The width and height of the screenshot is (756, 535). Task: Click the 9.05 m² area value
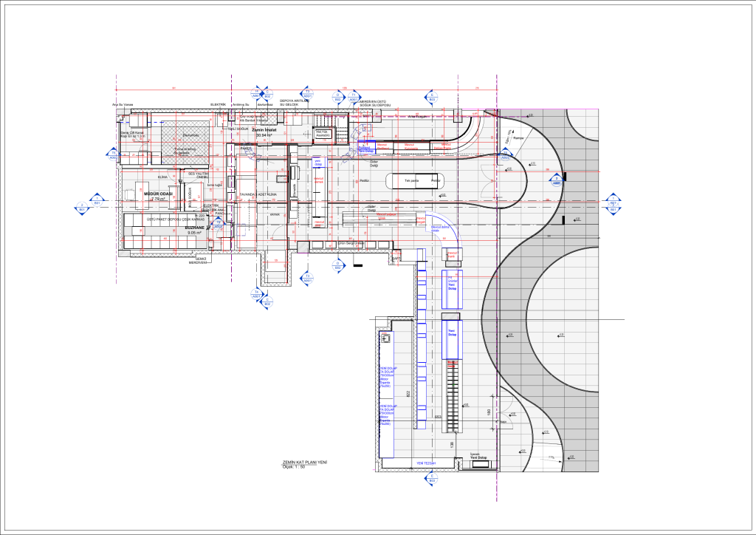coord(195,233)
